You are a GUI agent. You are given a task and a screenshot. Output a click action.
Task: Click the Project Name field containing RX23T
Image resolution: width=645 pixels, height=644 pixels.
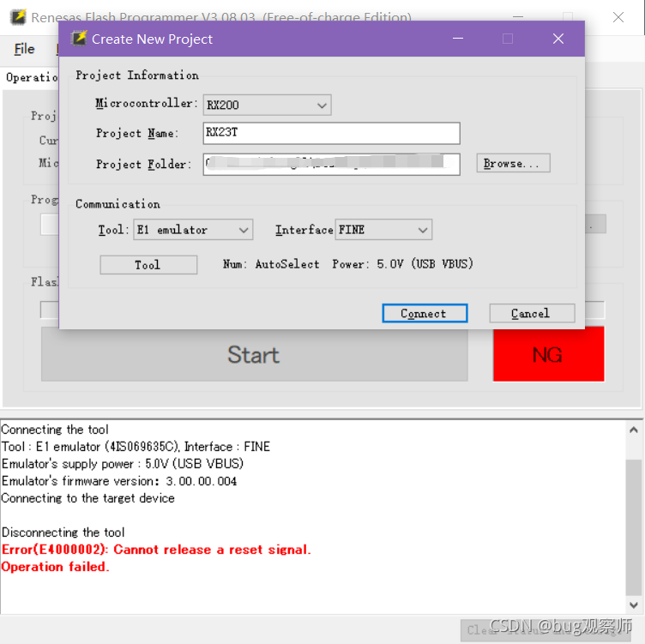coord(331,133)
